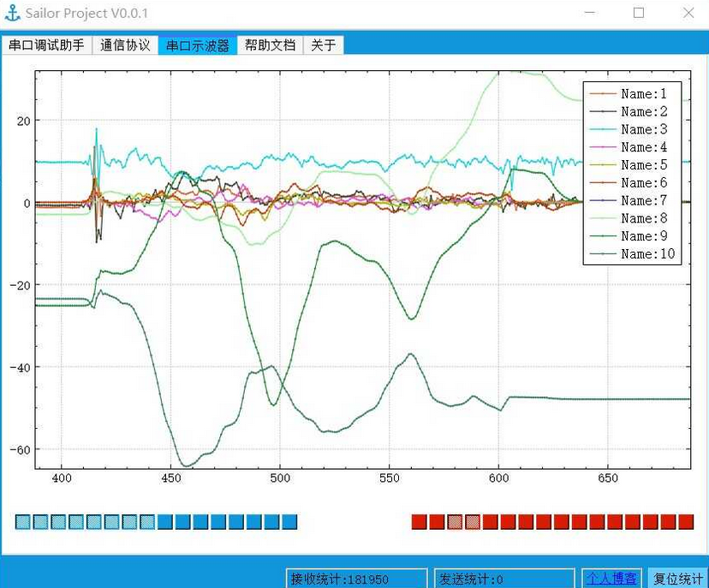Open the 通信协议 tab
This screenshot has width=709, height=588.
(125, 45)
